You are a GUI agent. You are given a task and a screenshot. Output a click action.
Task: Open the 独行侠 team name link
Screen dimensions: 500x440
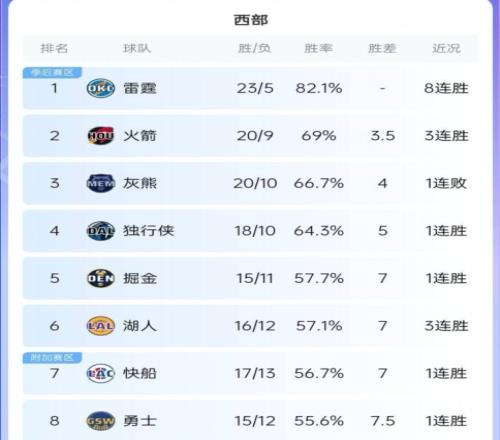pos(149,231)
